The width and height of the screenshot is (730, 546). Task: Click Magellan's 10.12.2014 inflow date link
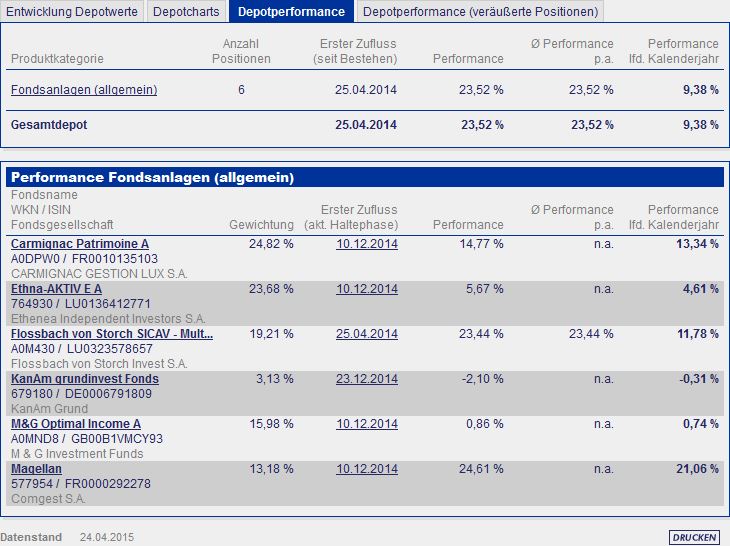point(367,469)
